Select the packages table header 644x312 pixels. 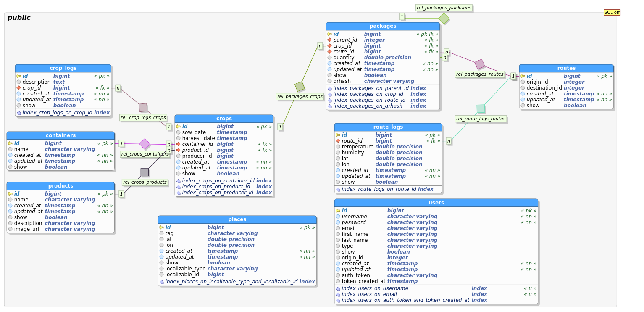point(383,26)
